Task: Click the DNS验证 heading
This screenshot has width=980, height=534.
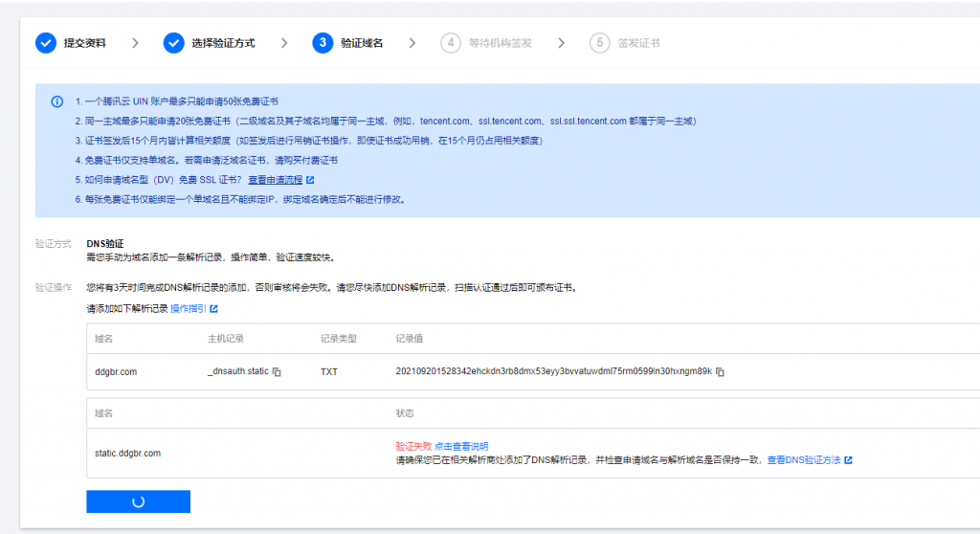Action: point(105,244)
